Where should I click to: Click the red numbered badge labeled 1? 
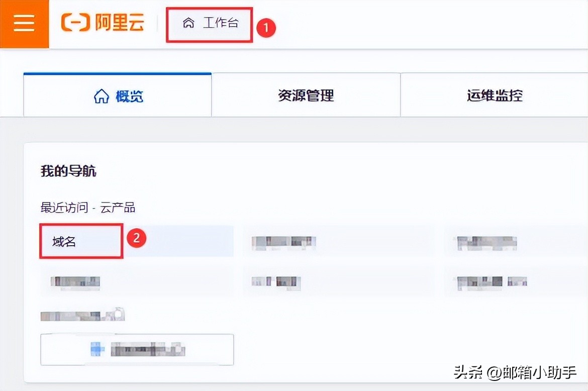tap(266, 28)
